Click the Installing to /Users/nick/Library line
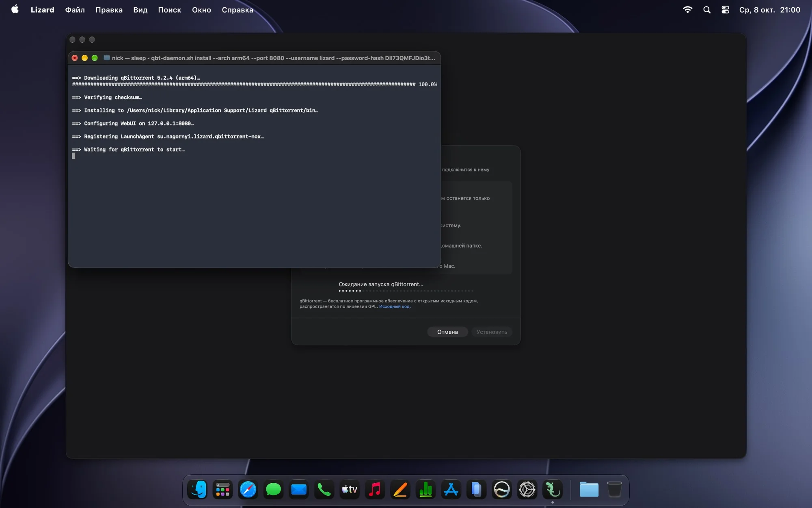The width and height of the screenshot is (812, 508). [195, 110]
